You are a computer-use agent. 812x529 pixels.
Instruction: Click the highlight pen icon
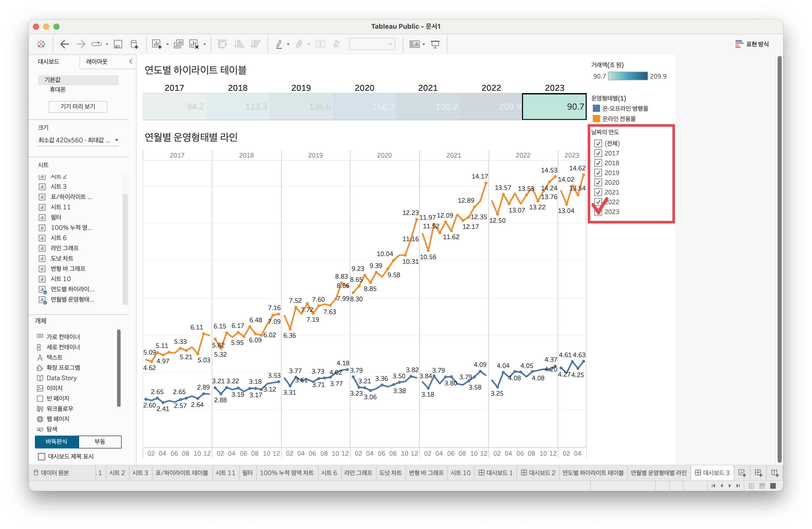[x=279, y=44]
